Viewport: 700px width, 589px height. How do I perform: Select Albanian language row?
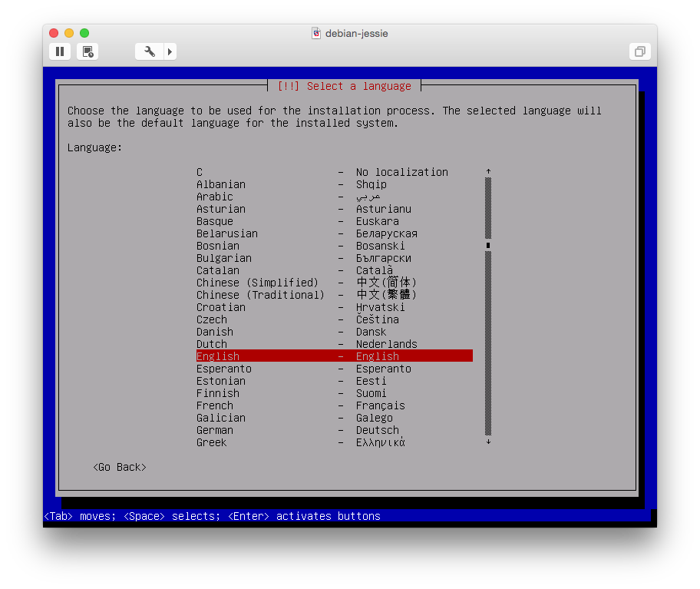pyautogui.click(x=335, y=184)
